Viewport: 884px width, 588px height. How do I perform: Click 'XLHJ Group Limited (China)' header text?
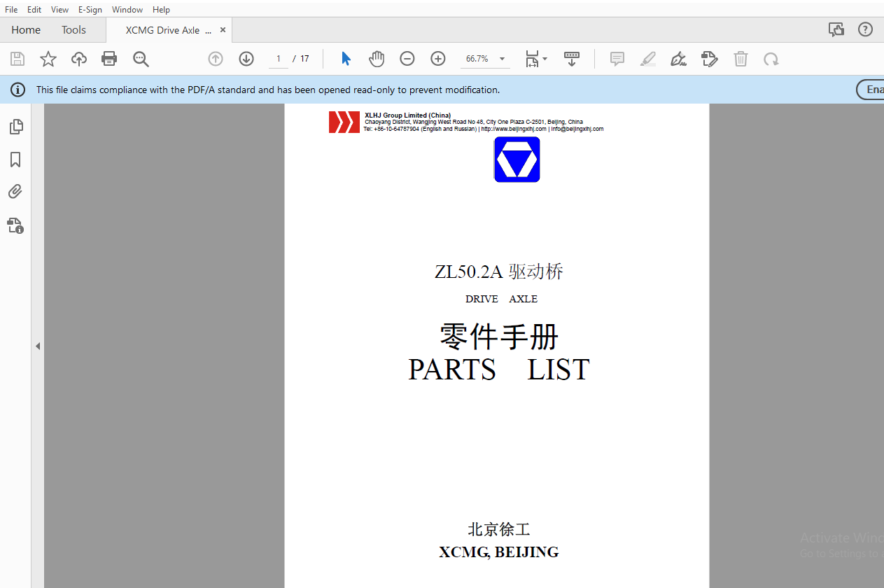pos(407,115)
